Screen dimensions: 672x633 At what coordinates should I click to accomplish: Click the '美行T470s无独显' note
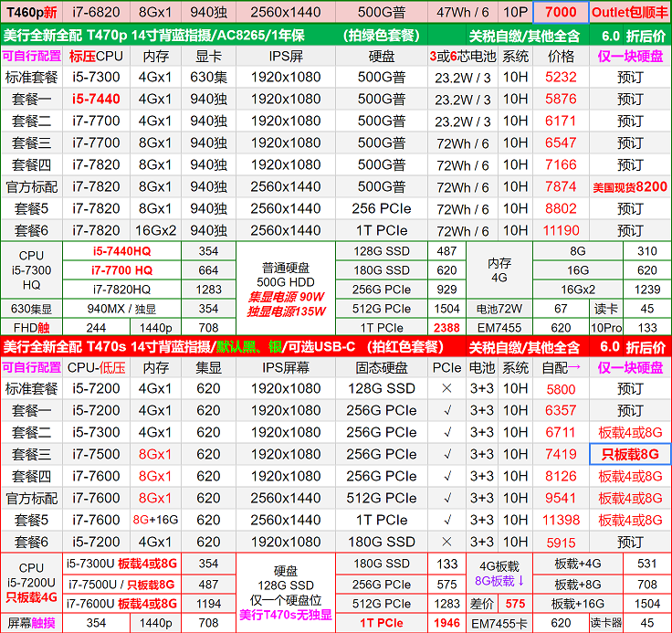click(x=286, y=615)
